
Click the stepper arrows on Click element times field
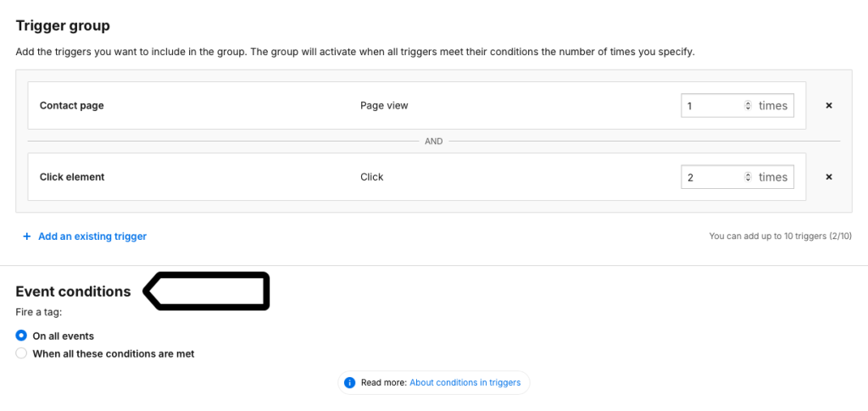748,178
